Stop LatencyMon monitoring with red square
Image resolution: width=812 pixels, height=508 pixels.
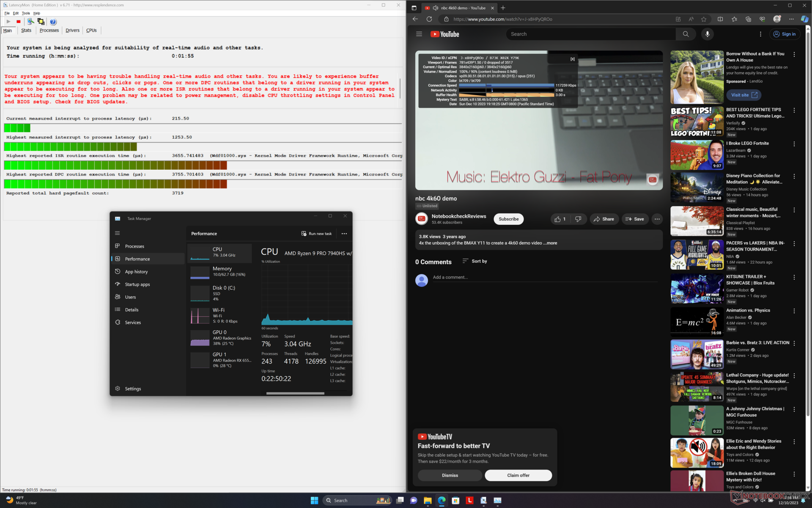tap(19, 22)
